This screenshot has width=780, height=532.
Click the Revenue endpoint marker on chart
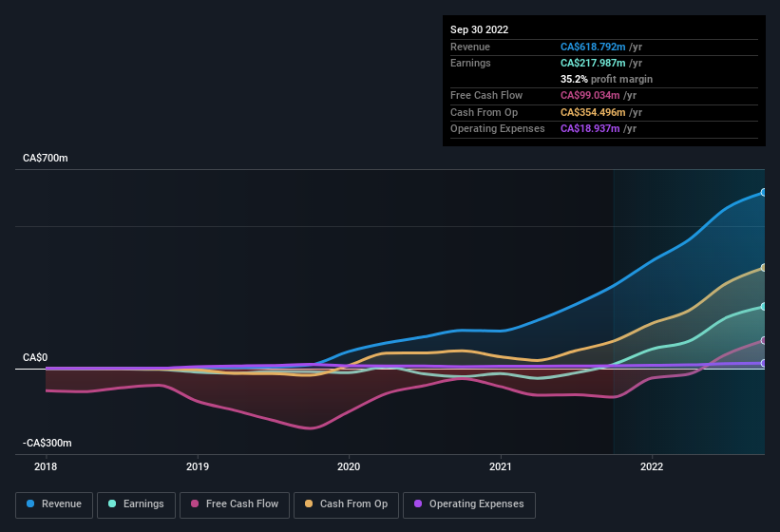coord(764,193)
